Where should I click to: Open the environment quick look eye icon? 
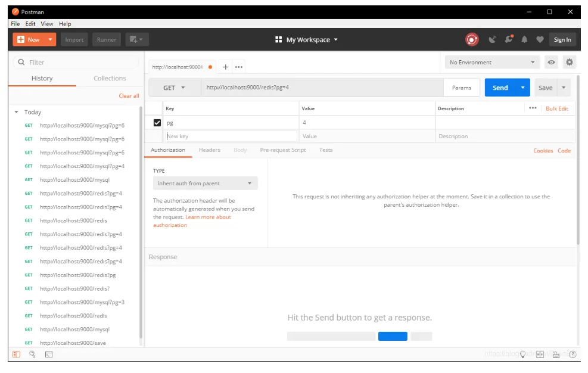[x=551, y=63]
